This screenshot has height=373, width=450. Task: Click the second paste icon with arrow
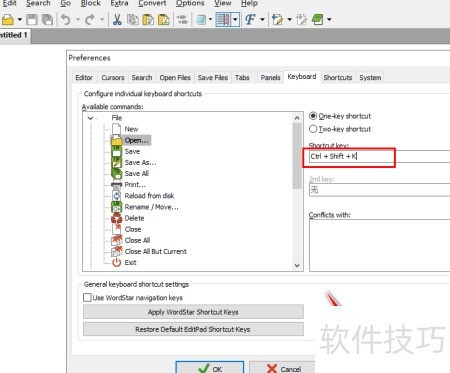point(164,20)
